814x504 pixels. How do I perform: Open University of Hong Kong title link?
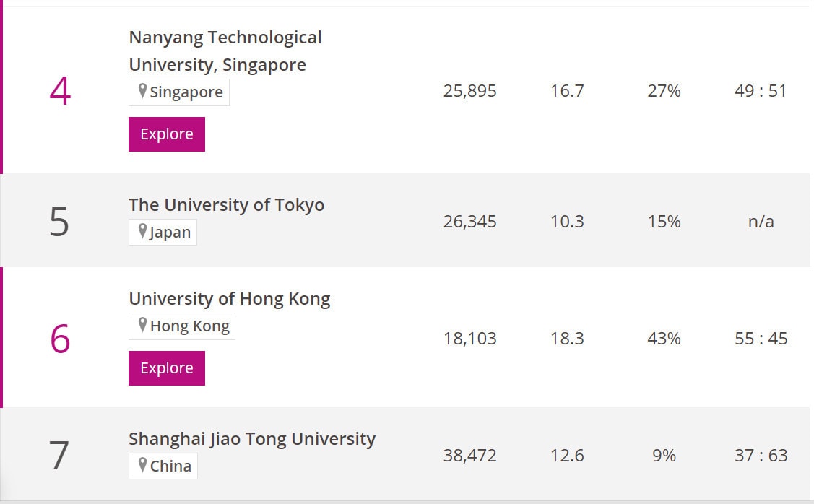[230, 299]
